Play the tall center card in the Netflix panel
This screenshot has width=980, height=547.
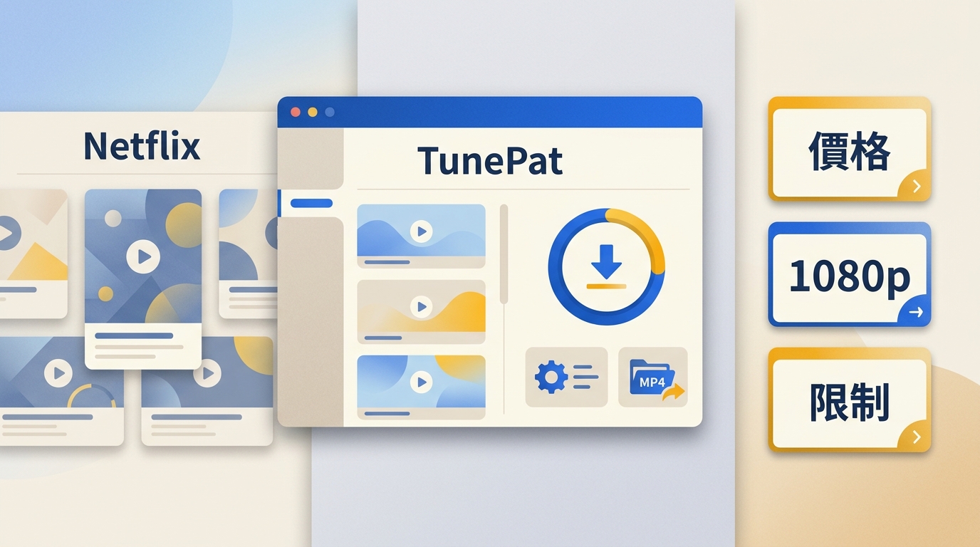143,257
